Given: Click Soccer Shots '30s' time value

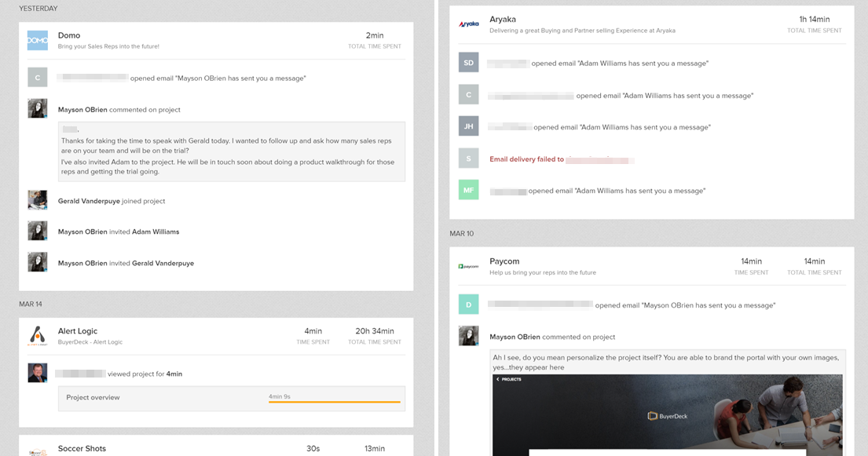Looking at the screenshot, I should tap(313, 448).
